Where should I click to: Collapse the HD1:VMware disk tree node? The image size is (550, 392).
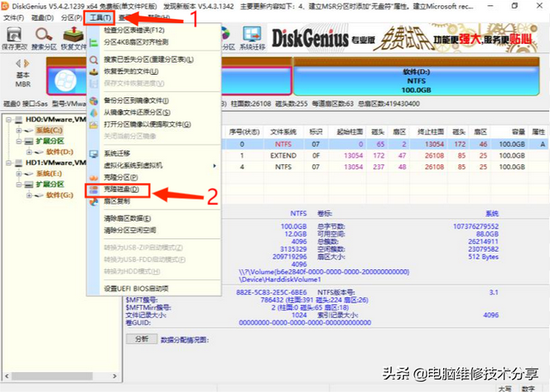(x=9, y=162)
